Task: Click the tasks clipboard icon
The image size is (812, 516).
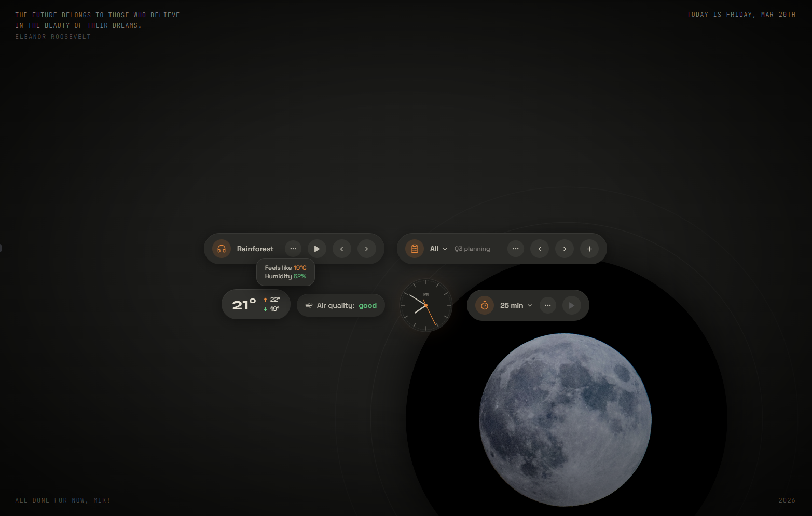Action: (415, 249)
